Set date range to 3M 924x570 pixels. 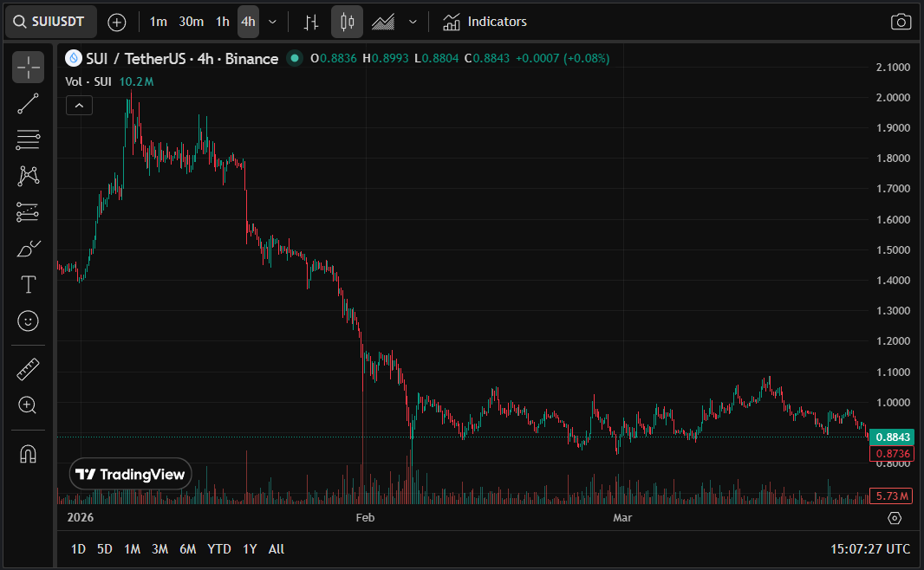[159, 549]
